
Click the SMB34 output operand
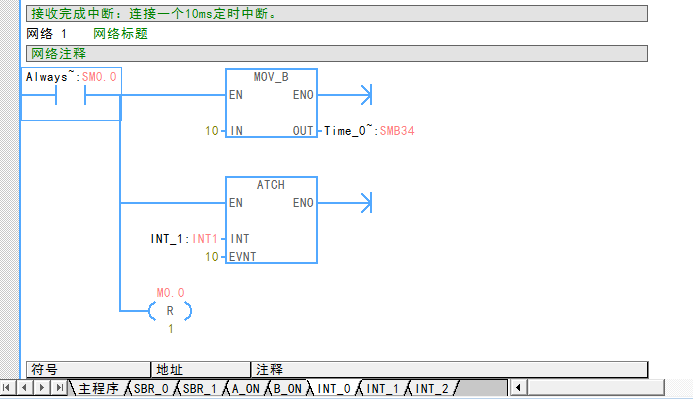coord(397,131)
